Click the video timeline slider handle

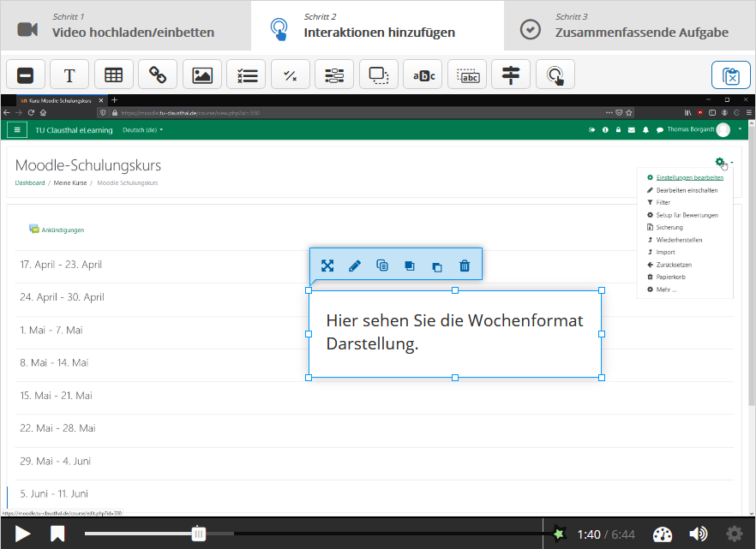point(199,534)
